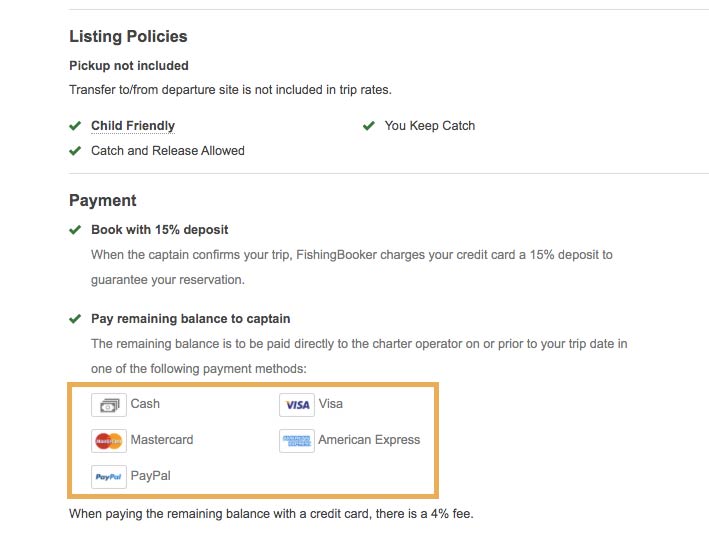Click the Mastercard label text
Viewport: 709px width, 549px height.
162,440
